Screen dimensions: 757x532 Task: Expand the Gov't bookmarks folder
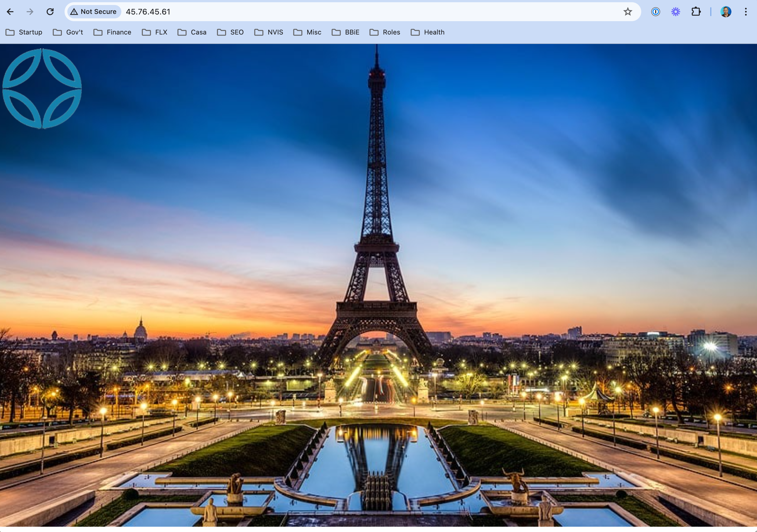(x=68, y=32)
